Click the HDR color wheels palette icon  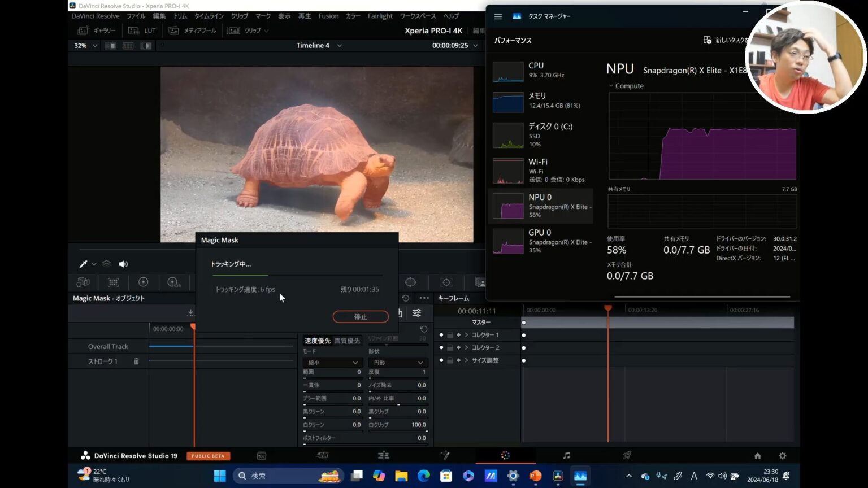[x=173, y=282]
